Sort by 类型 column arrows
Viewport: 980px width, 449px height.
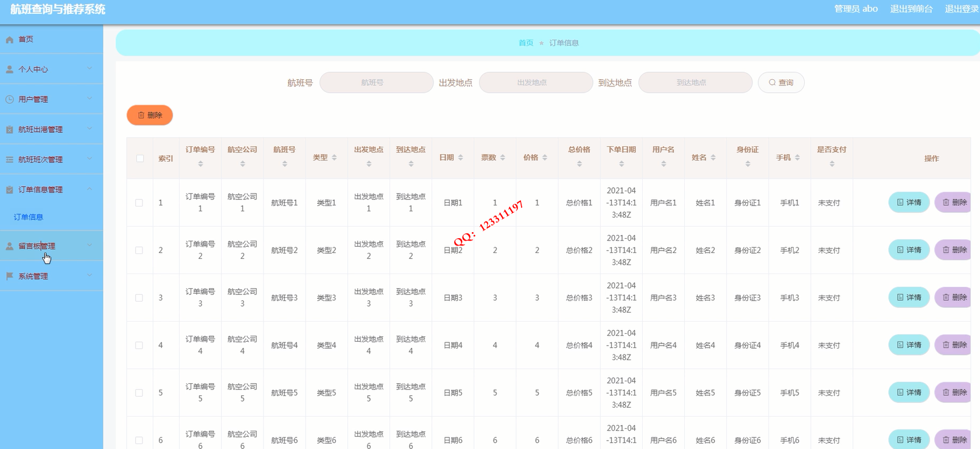click(334, 158)
